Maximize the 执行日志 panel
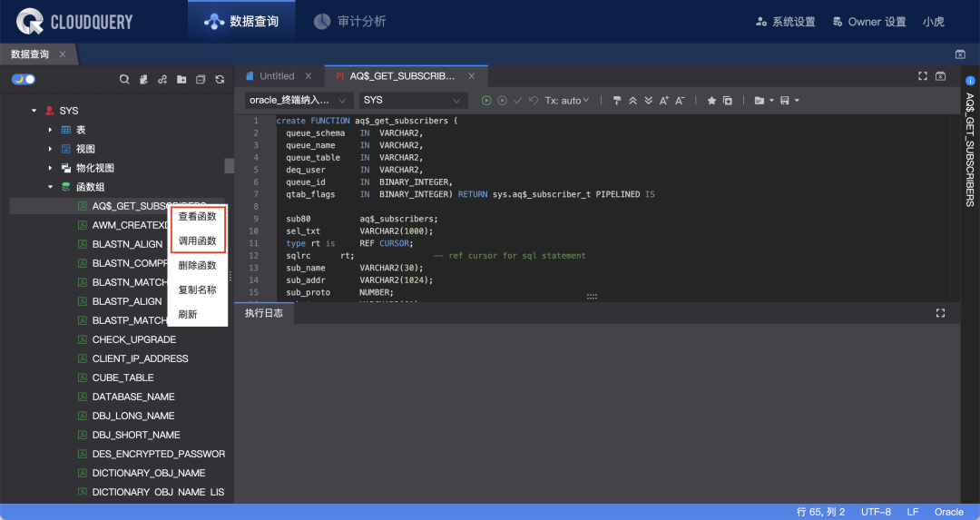Viewport: 980px width, 520px height. pyautogui.click(x=940, y=313)
